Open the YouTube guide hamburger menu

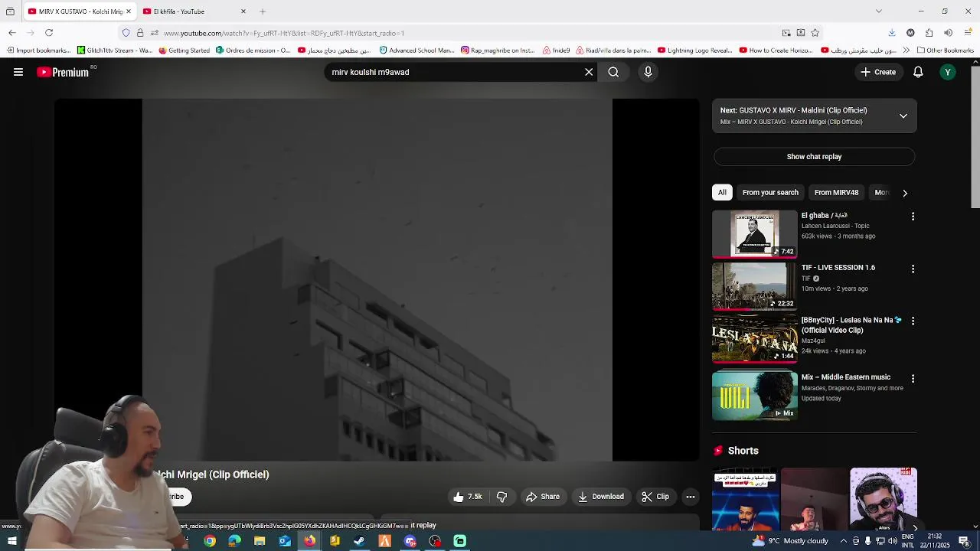18,72
